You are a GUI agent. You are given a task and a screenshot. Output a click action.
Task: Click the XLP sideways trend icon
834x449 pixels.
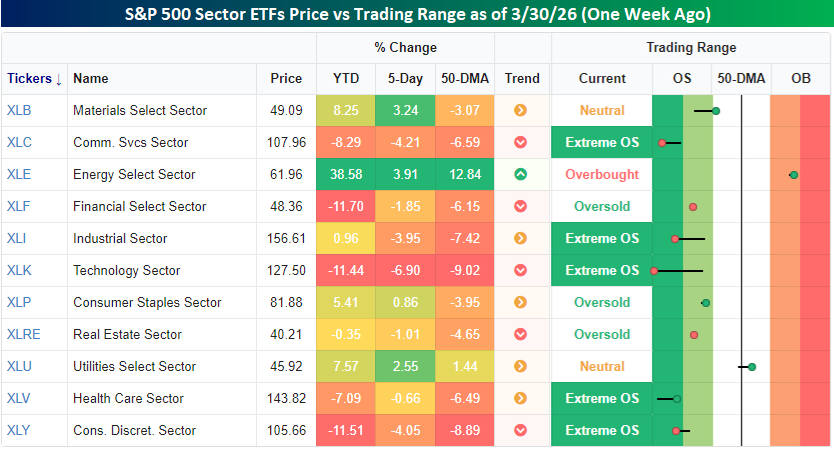point(520,302)
